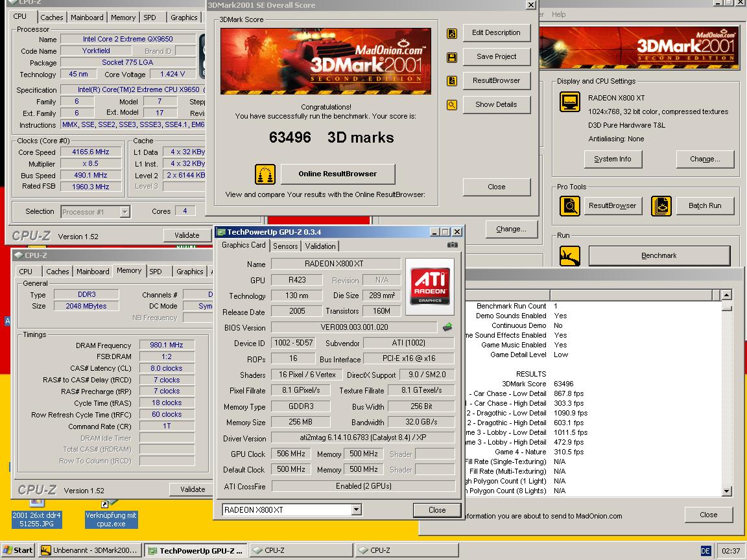This screenshot has width=747, height=560.
Task: Click the display monitor icon in 3DMark settings
Action: click(569, 101)
